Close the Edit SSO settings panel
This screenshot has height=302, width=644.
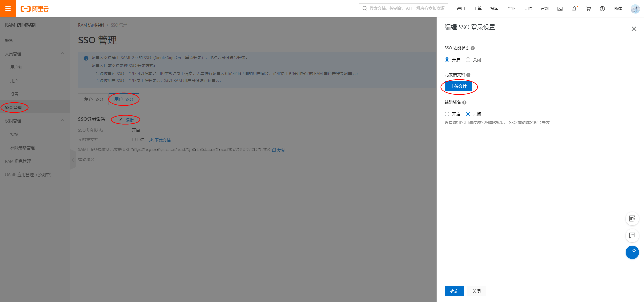[634, 29]
